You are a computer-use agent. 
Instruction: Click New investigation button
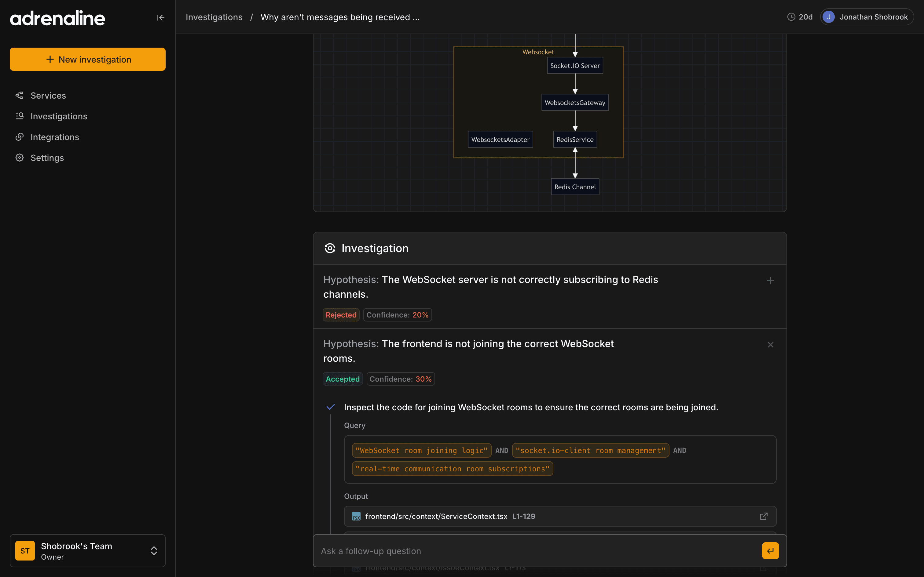tap(87, 59)
